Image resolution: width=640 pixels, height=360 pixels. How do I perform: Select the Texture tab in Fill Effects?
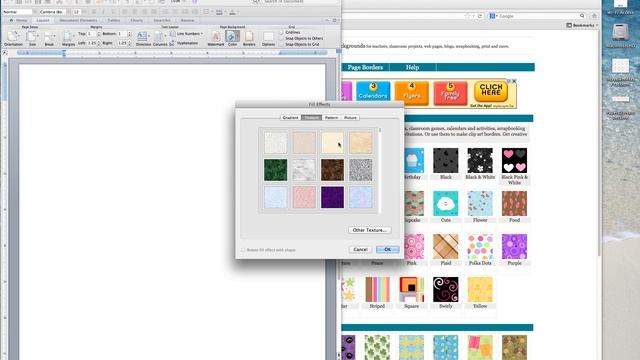point(311,118)
